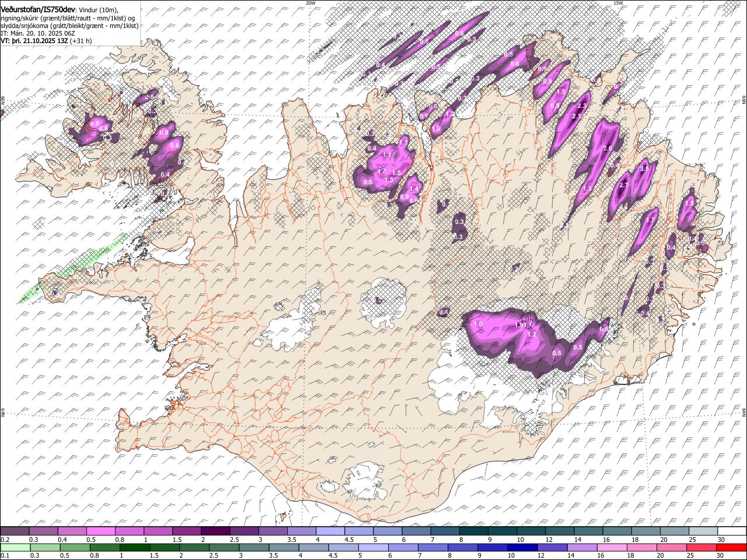Click the dusky mauve 0.2–0.3 swatch, upper legend

point(15,531)
